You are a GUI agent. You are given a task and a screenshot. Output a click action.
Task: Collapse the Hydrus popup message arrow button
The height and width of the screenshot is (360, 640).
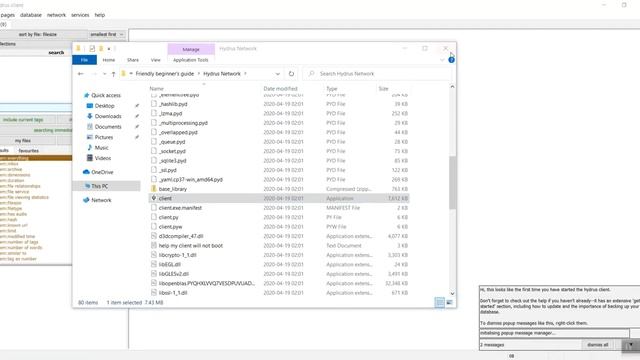631,345
